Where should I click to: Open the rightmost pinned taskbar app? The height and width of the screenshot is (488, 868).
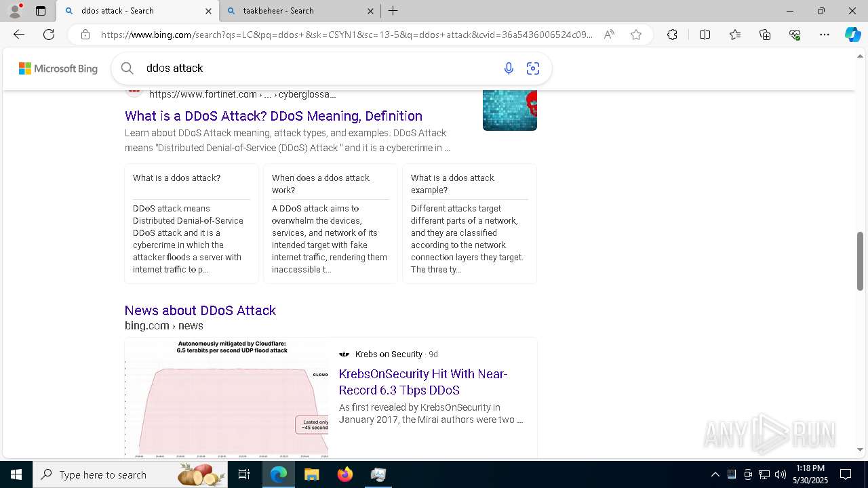tap(378, 474)
